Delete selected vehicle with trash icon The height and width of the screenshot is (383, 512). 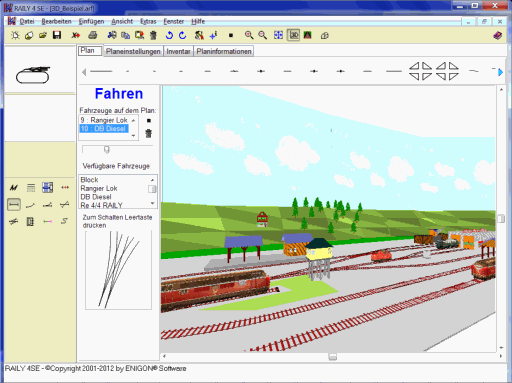(x=149, y=133)
